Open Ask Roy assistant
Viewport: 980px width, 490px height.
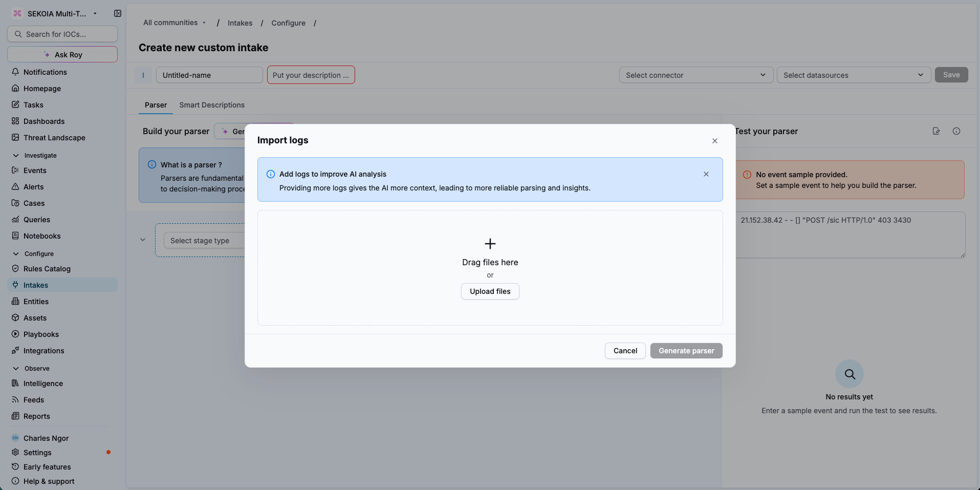[x=62, y=55]
